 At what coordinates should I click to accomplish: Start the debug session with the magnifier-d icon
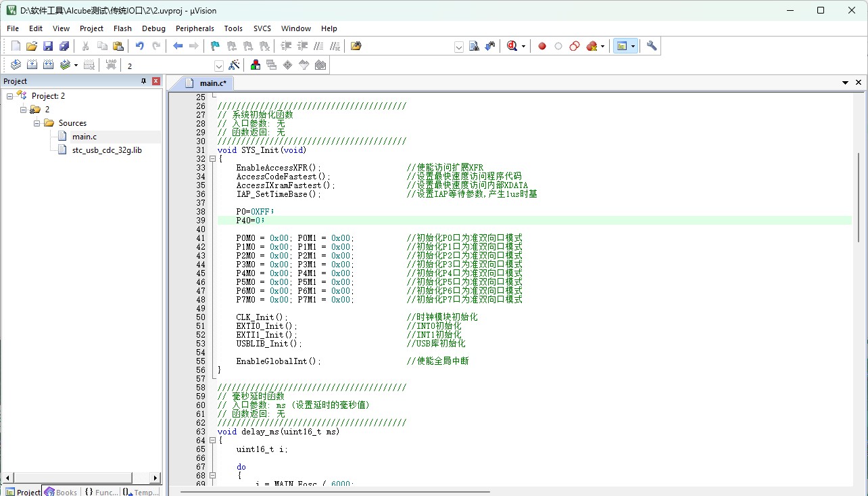coord(512,46)
